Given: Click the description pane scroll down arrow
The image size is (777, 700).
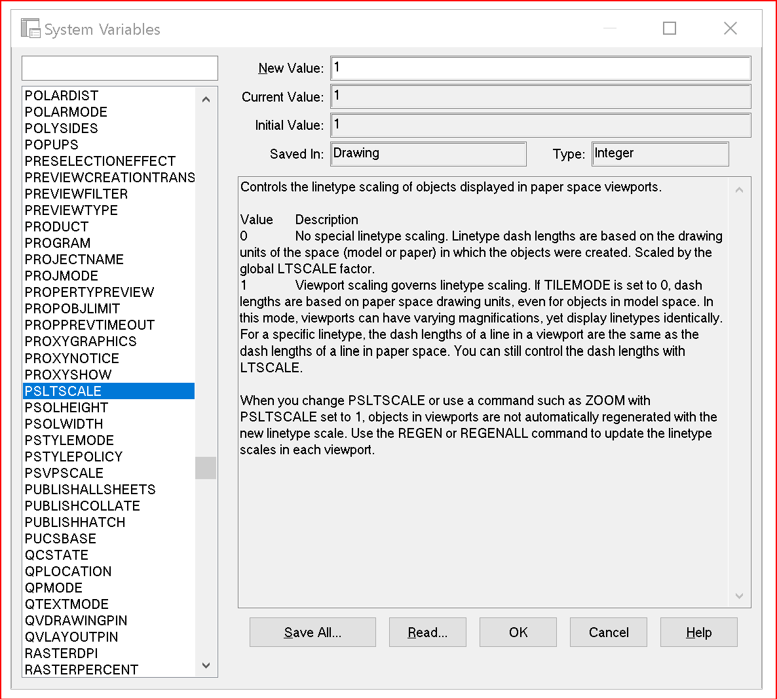Looking at the screenshot, I should (x=740, y=596).
